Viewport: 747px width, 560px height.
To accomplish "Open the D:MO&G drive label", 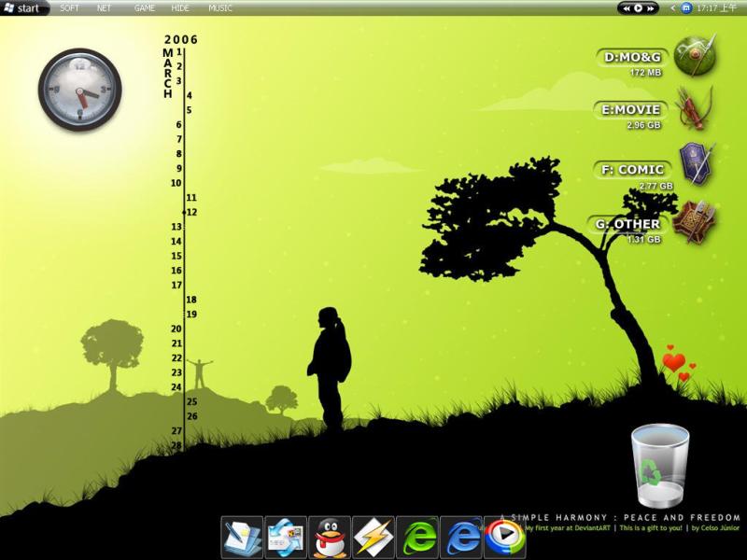I will coord(632,57).
